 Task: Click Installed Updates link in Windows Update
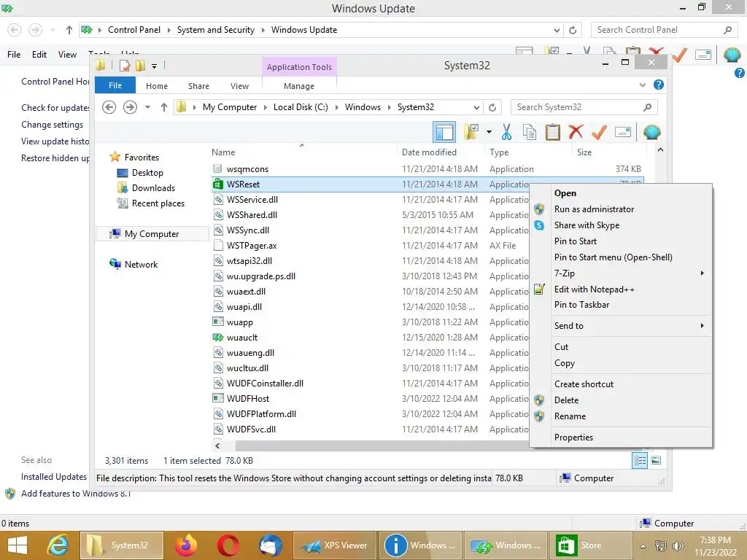point(54,477)
